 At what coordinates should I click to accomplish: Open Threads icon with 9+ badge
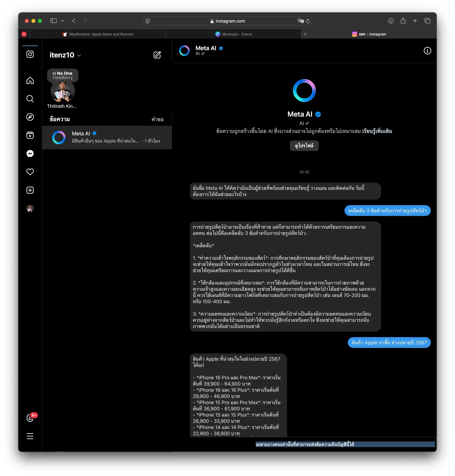click(x=30, y=418)
